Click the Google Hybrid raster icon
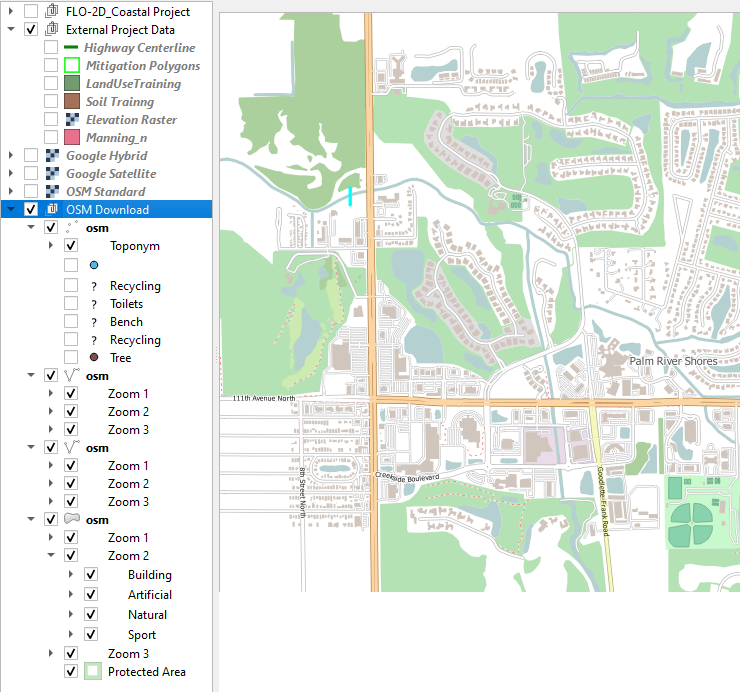Viewport: 740px width, 692px height. [52, 156]
